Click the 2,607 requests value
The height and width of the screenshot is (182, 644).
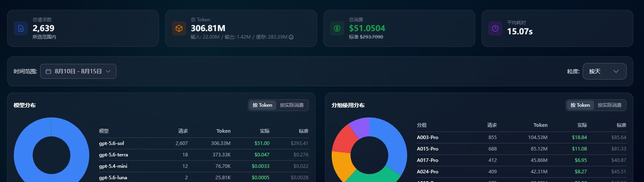[x=182, y=143]
